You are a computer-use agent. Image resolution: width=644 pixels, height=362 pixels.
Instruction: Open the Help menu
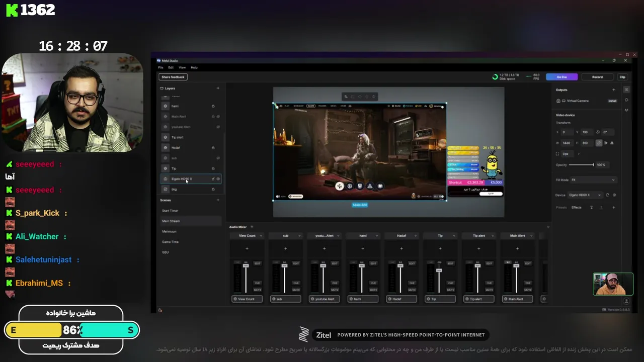pos(194,67)
